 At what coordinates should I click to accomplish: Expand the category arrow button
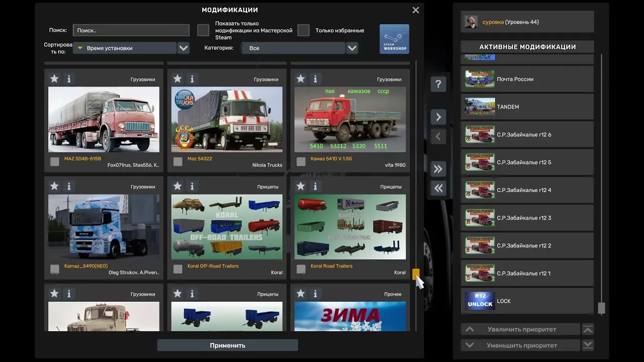click(352, 48)
